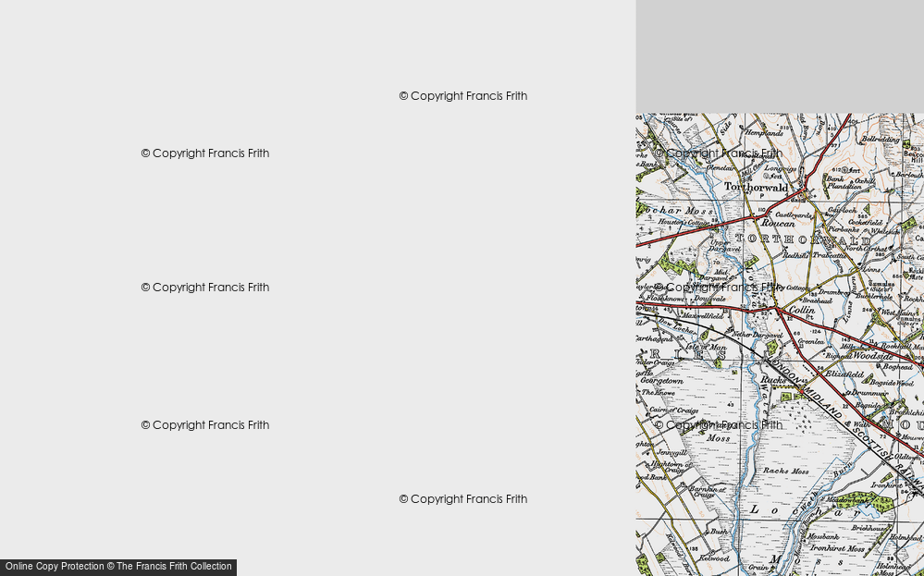Select the Collin village label
The width and height of the screenshot is (924, 576).
(801, 310)
